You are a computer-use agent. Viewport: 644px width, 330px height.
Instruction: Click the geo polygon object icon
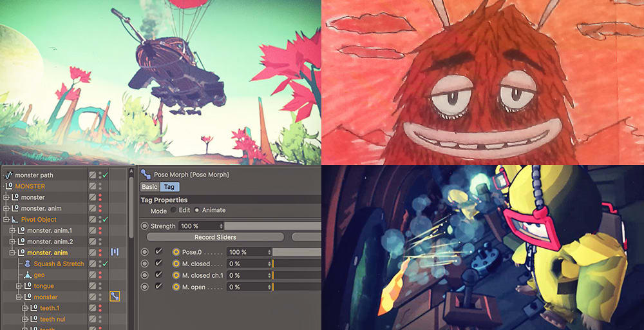click(28, 275)
